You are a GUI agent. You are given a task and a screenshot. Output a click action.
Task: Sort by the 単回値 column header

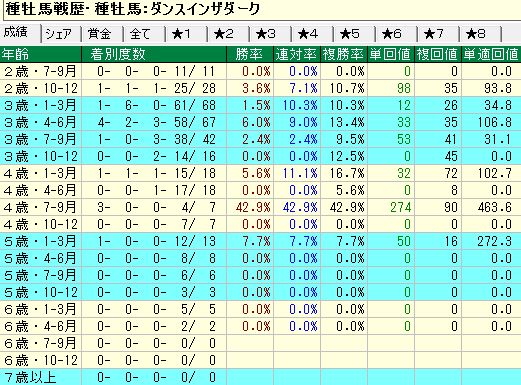click(x=391, y=54)
